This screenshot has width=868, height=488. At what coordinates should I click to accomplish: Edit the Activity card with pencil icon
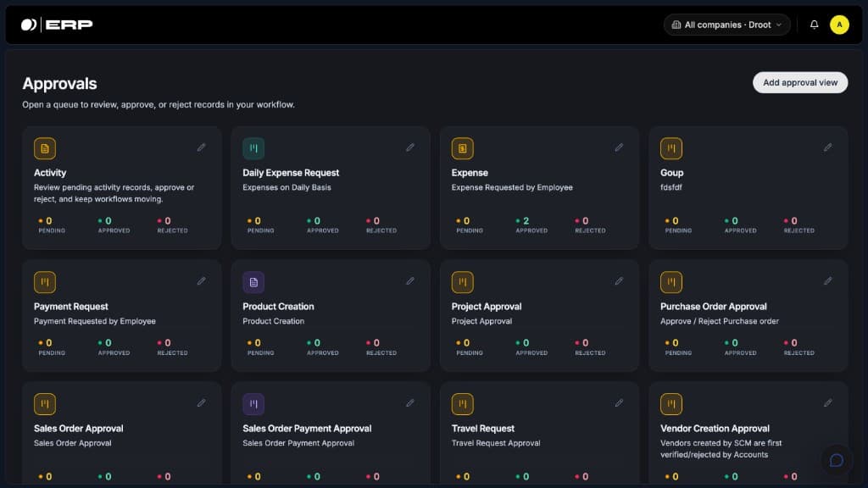202,147
